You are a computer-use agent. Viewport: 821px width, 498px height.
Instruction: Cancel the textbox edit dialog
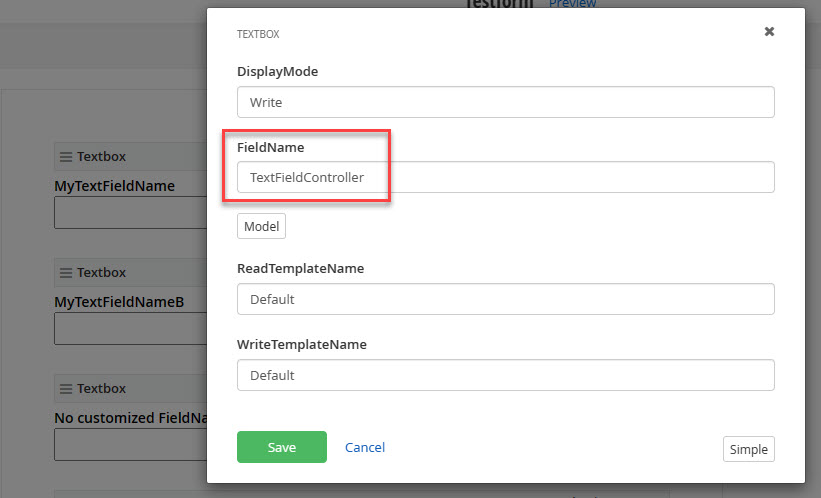(365, 447)
